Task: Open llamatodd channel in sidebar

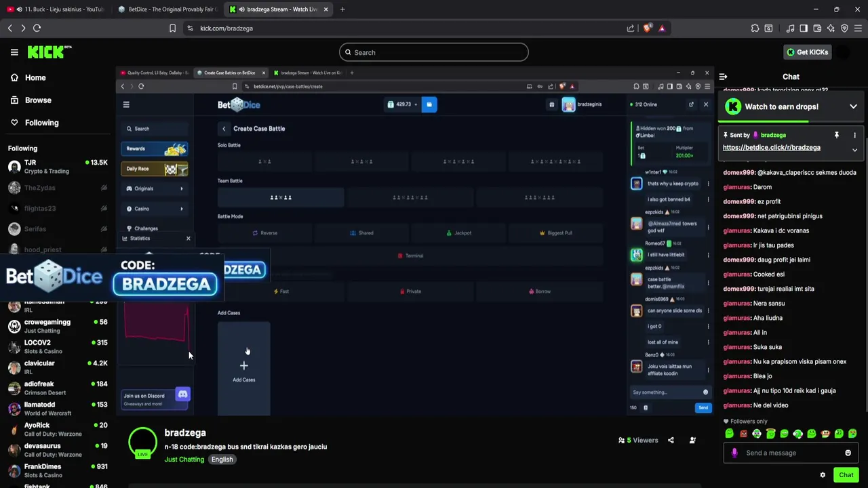Action: pyautogui.click(x=57, y=409)
